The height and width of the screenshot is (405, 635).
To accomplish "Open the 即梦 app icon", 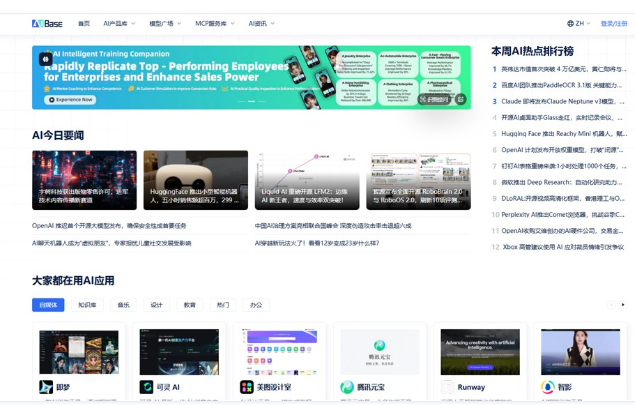I will tap(46, 387).
